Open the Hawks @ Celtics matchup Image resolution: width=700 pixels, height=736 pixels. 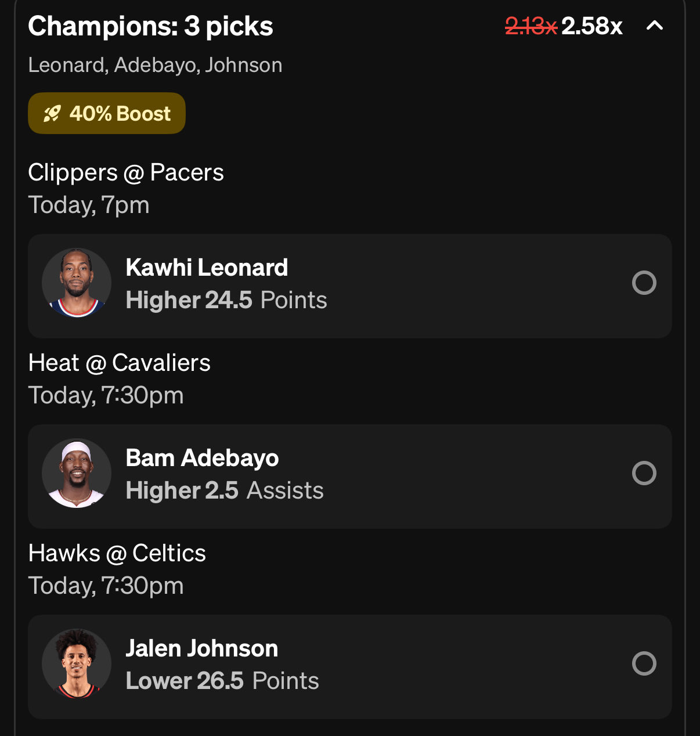tap(117, 554)
